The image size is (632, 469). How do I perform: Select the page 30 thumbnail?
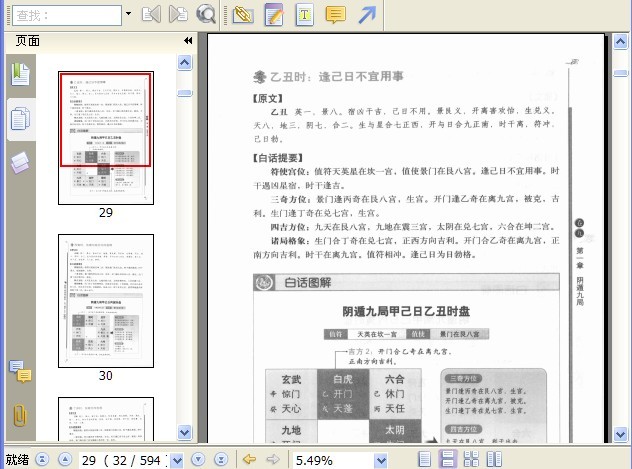click(106, 301)
